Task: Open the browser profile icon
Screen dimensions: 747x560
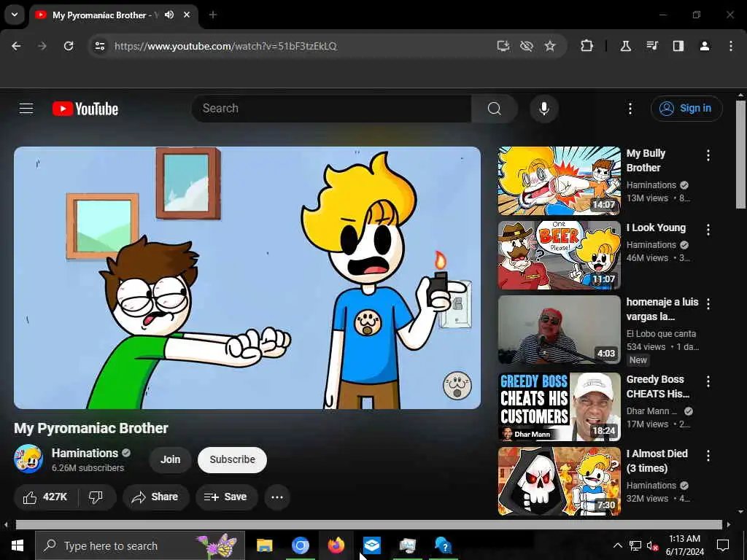Action: pyautogui.click(x=704, y=46)
